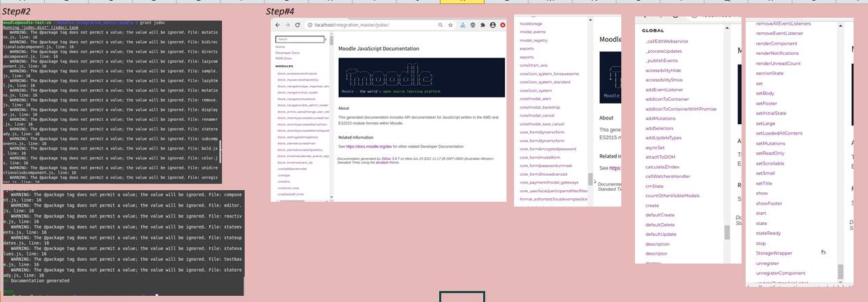Image resolution: width=868 pixels, height=302 pixels.
Task: Click the zoom magnifier icon in address bar
Action: [x=441, y=25]
